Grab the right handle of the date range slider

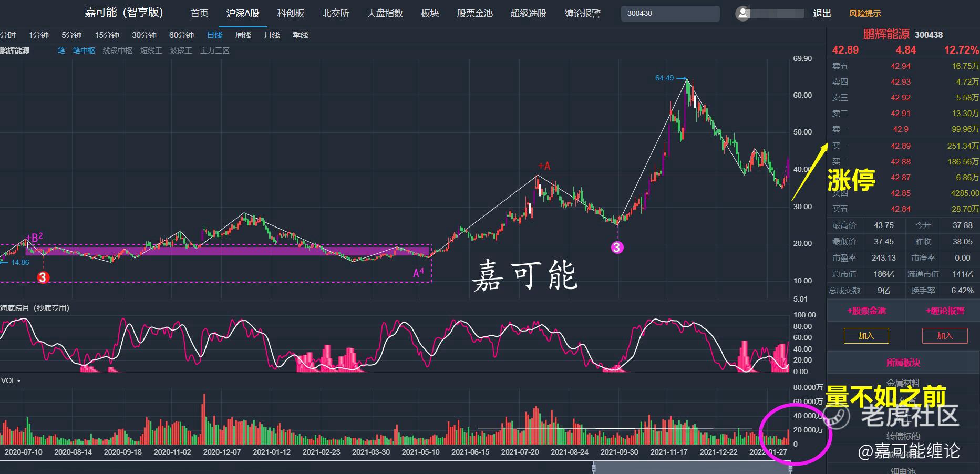[791, 468]
